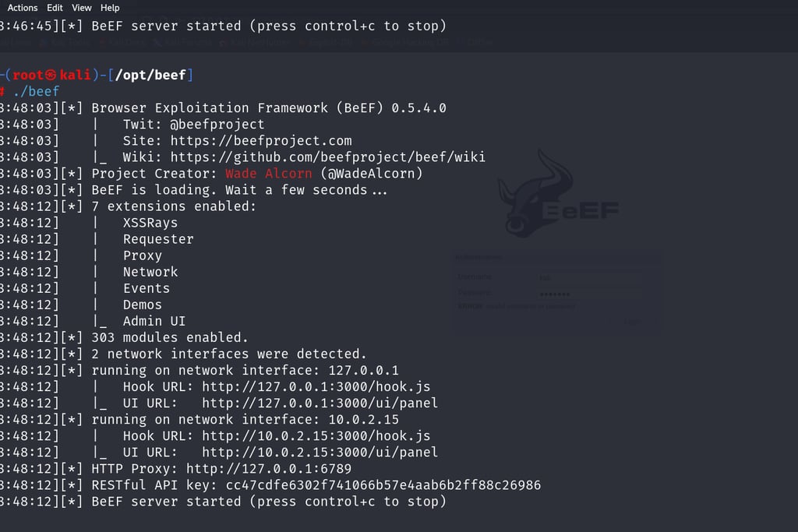Click the faded Password input field
The width and height of the screenshot is (798, 532).
click(x=591, y=294)
